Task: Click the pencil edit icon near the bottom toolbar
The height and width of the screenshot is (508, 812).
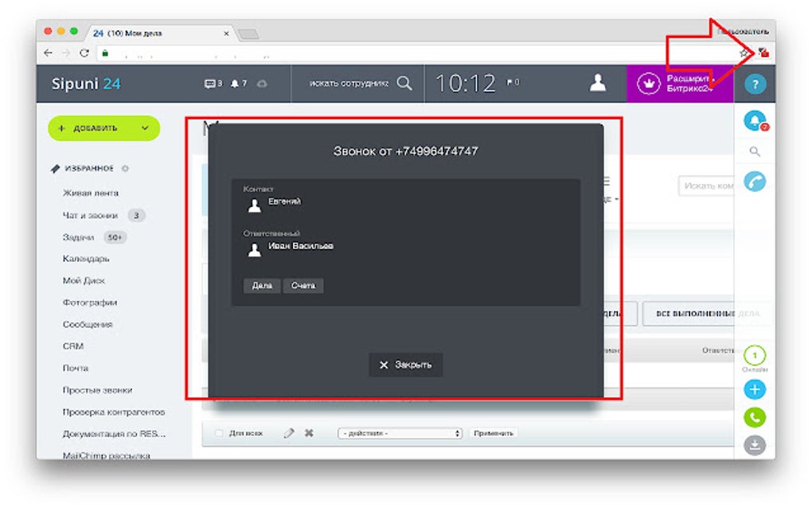Action: click(288, 432)
